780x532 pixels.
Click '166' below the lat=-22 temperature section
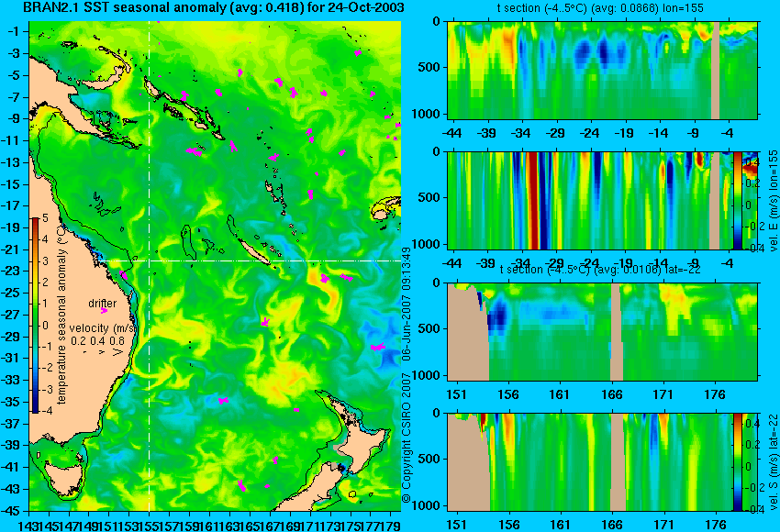tap(611, 394)
